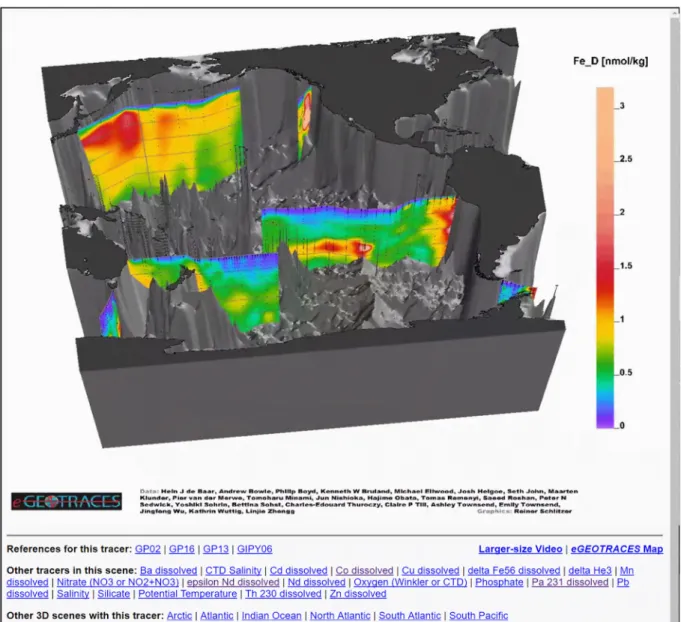Select the Pa 231 dissolved tracer
Viewport: 681px width, 622px height.
pyautogui.click(x=570, y=582)
